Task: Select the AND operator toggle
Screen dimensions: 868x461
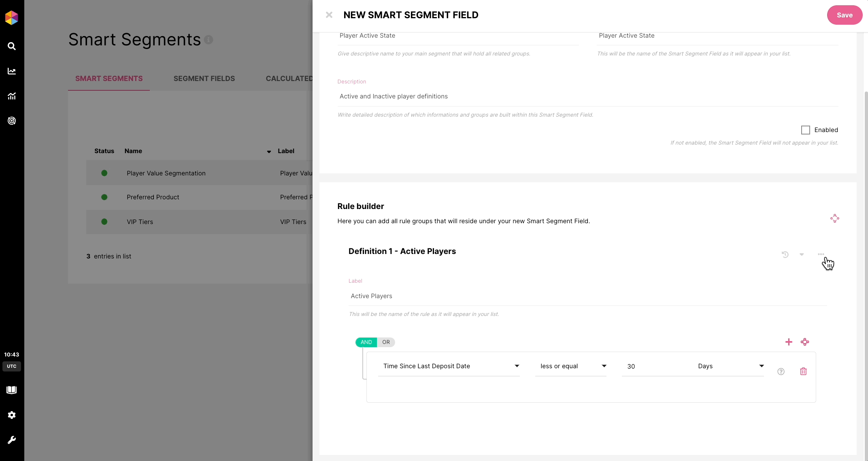Action: click(x=366, y=342)
